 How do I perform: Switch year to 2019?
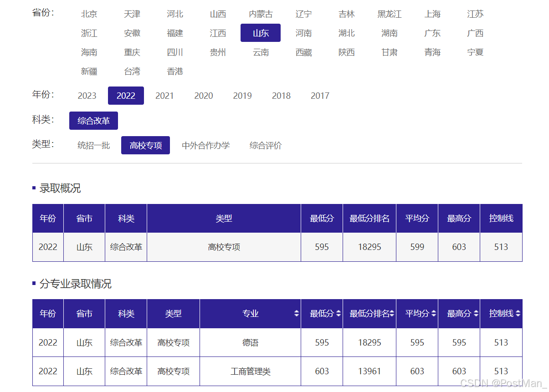pyautogui.click(x=242, y=96)
